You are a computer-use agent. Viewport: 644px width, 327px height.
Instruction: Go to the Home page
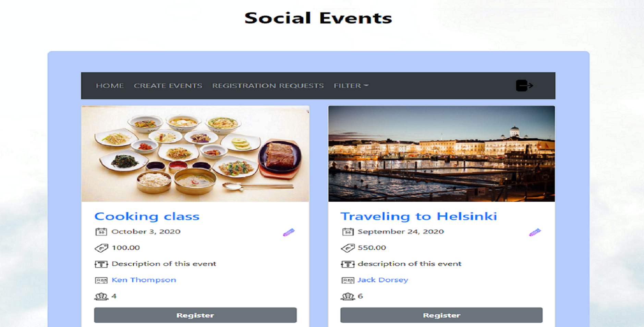pos(110,86)
